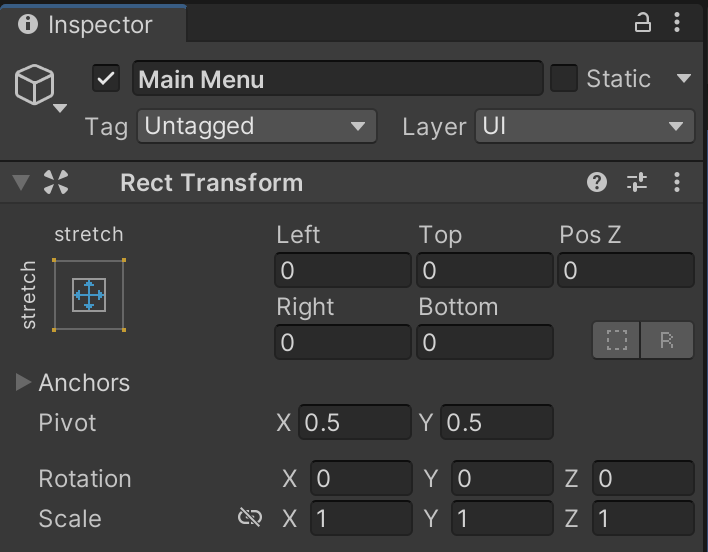
Task: Click the Pivot X value field
Action: click(355, 423)
